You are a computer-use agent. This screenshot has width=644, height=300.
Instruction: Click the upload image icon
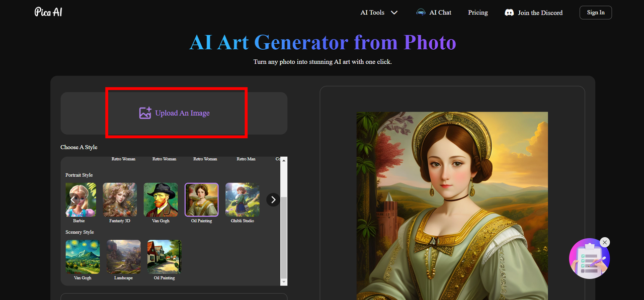(x=145, y=113)
